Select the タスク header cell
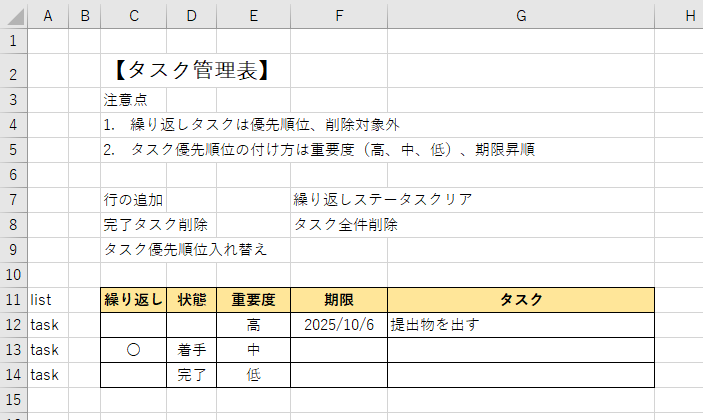This screenshot has height=420, width=703. pos(521,300)
